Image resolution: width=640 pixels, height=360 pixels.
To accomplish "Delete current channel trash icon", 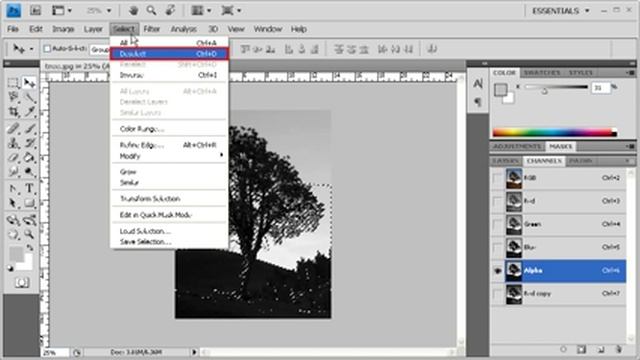I will (x=619, y=349).
